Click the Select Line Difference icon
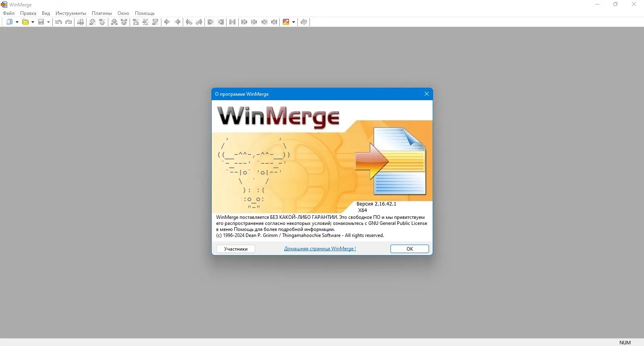 pyautogui.click(x=80, y=22)
